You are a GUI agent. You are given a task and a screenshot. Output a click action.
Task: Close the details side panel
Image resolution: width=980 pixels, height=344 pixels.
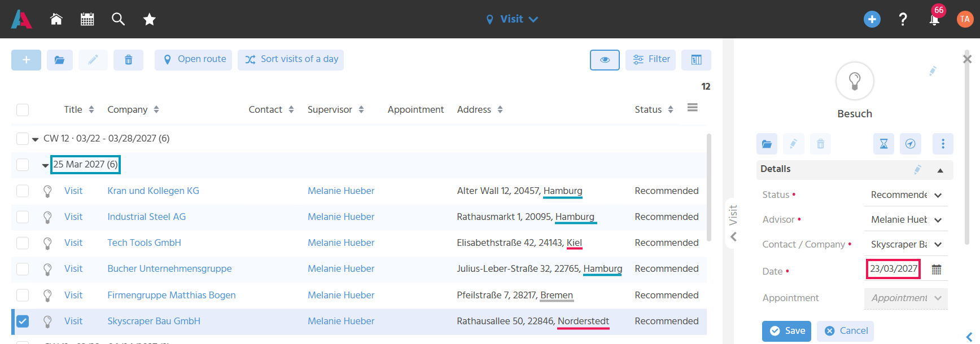(967, 59)
